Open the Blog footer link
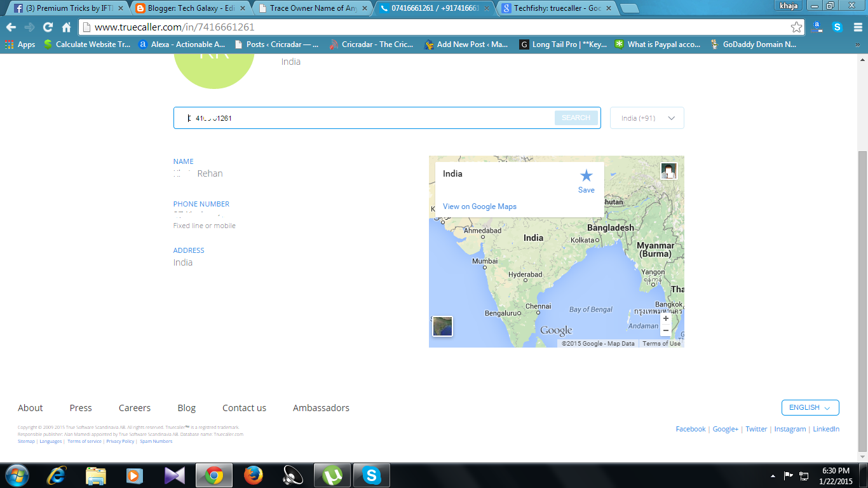This screenshot has height=488, width=868. click(187, 408)
